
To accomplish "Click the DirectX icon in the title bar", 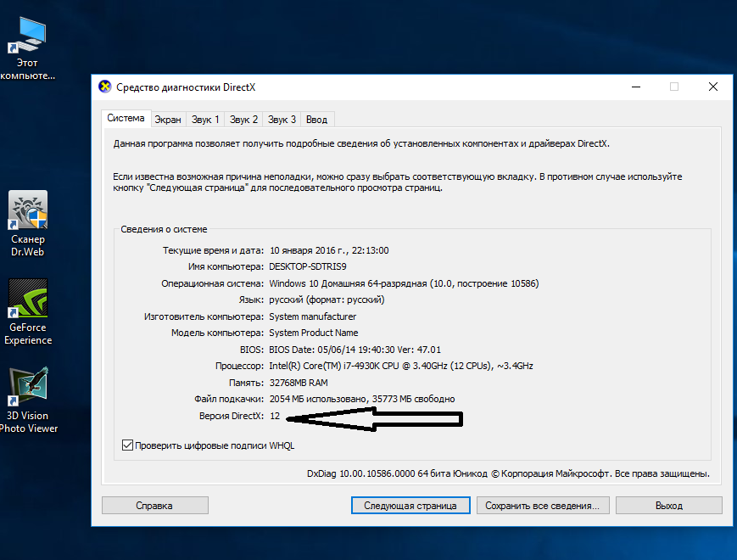I will [105, 87].
